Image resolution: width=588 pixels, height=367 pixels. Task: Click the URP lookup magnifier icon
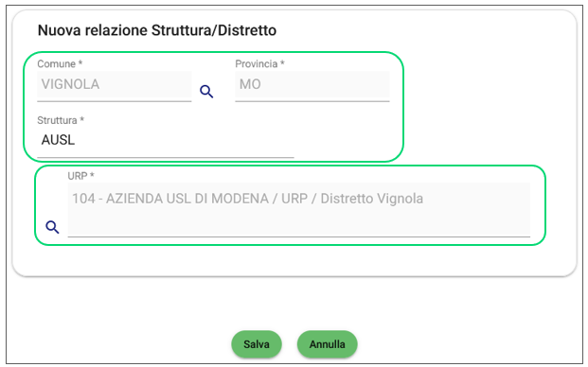click(52, 227)
